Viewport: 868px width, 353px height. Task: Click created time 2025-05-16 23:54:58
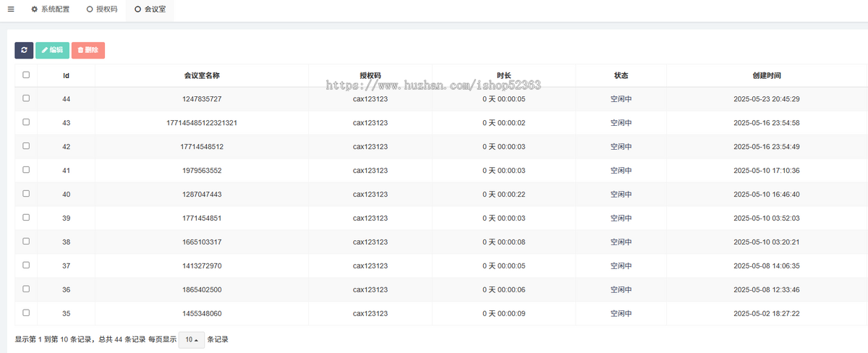click(x=767, y=123)
